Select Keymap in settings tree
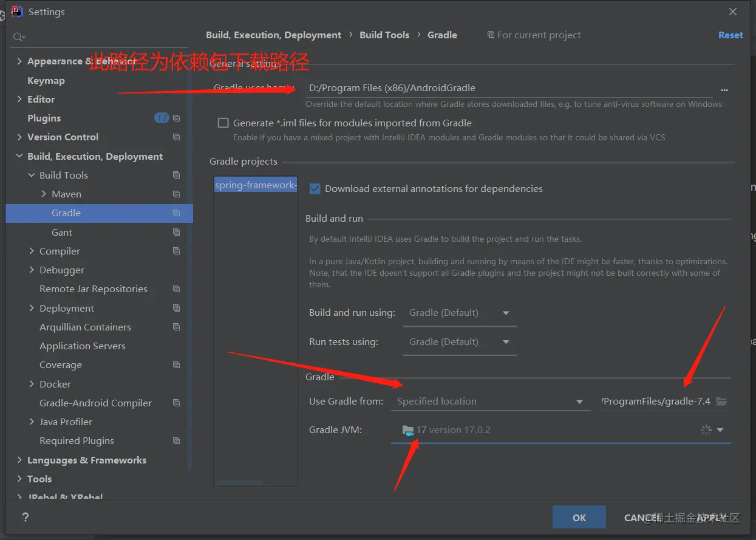Screen dimensions: 756x540 click(46, 80)
